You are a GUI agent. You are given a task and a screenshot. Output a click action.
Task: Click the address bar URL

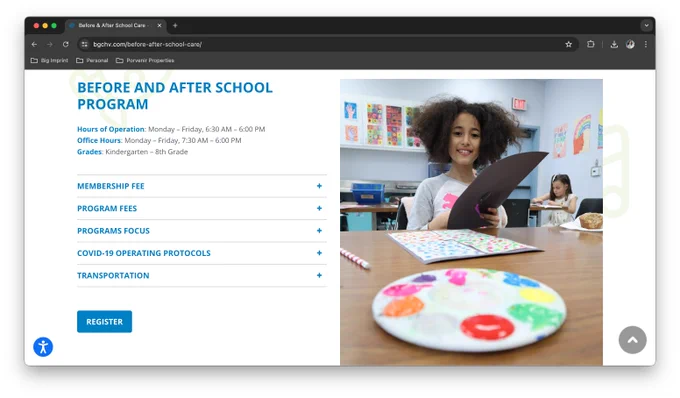[x=147, y=44]
